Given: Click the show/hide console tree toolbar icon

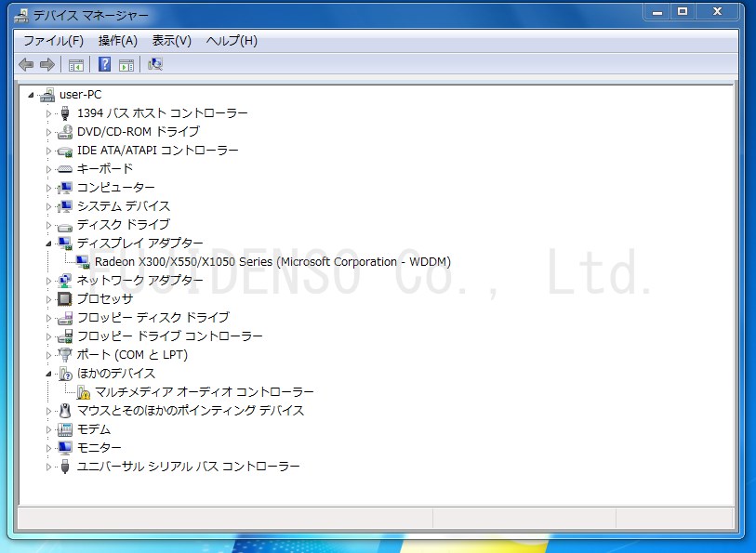Looking at the screenshot, I should tap(75, 65).
